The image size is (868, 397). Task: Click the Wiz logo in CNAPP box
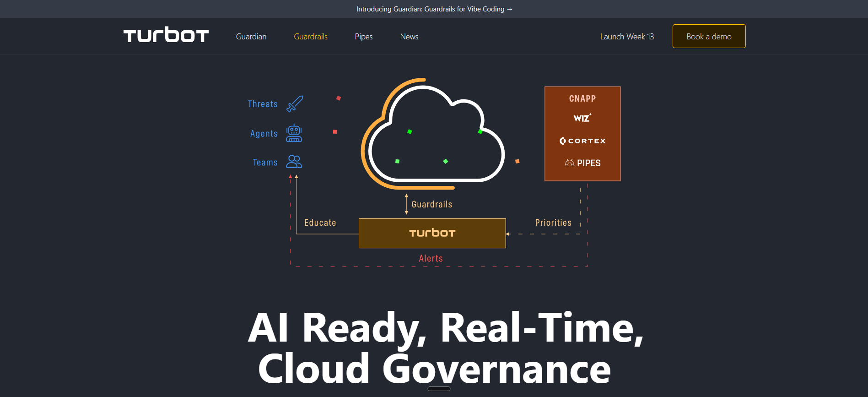(582, 118)
